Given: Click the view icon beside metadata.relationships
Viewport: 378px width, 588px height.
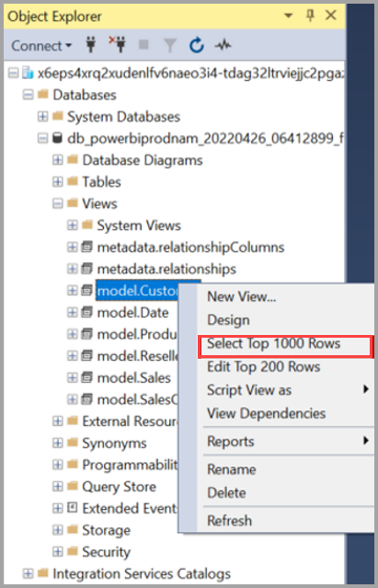Looking at the screenshot, I should tap(87, 269).
